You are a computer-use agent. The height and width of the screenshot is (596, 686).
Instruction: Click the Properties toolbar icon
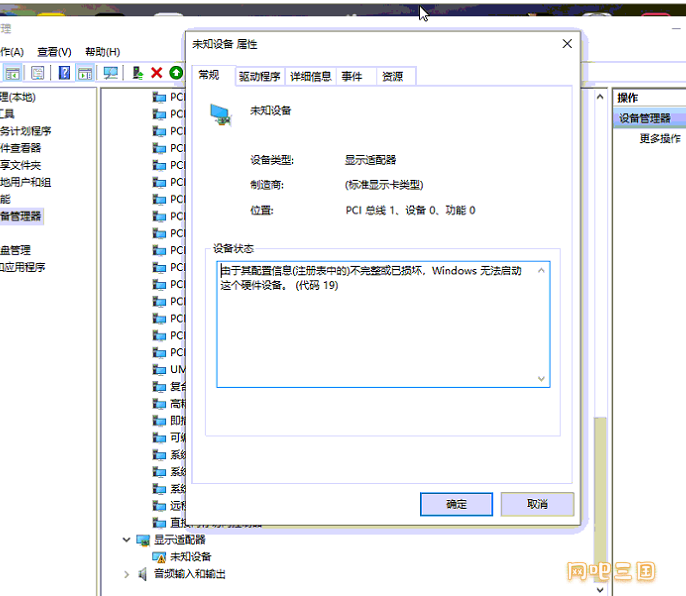[38, 73]
